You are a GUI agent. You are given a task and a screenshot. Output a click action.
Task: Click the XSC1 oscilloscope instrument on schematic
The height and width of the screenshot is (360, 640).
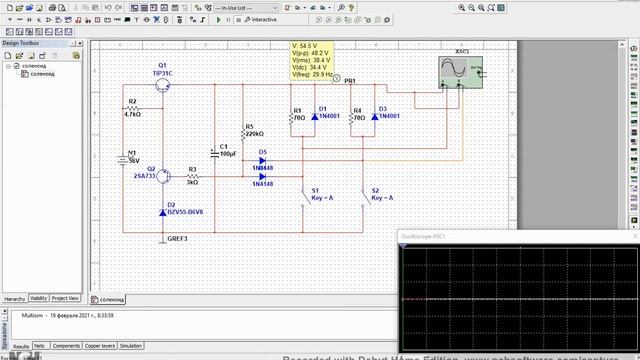pos(461,72)
